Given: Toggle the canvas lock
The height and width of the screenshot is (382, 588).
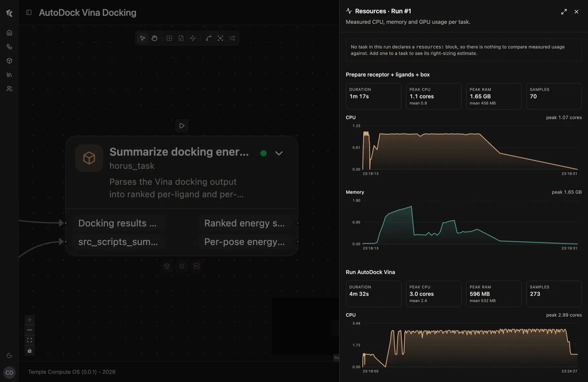Looking at the screenshot, I should pos(29,351).
